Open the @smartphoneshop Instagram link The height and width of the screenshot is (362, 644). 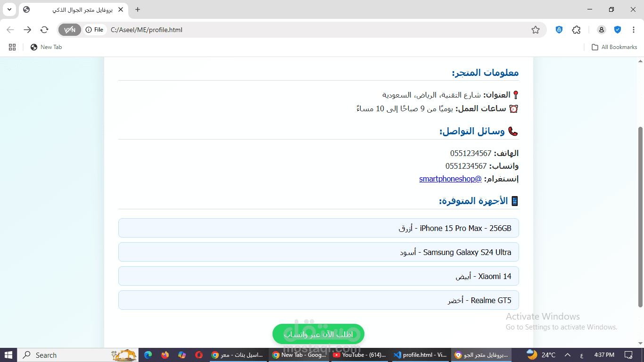coord(450,179)
